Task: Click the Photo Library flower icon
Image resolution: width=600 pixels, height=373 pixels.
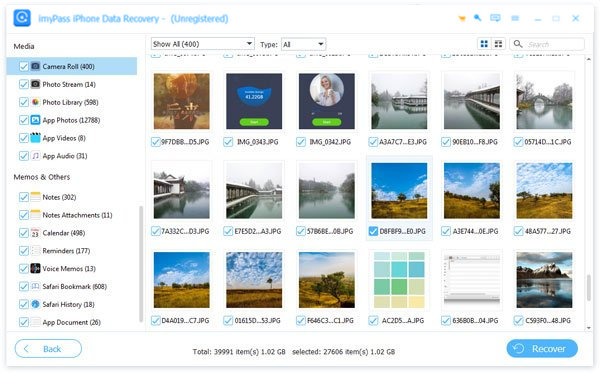Action: click(35, 102)
